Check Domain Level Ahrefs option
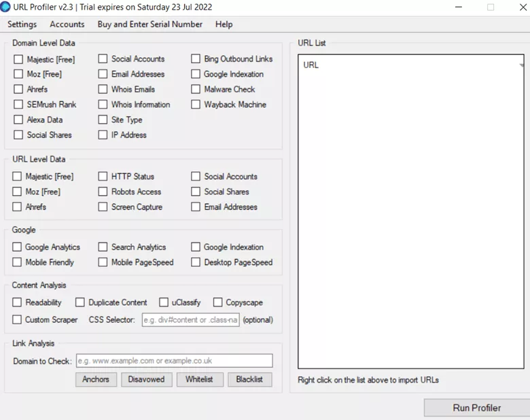Viewport: 530px width, 420px height. point(18,89)
